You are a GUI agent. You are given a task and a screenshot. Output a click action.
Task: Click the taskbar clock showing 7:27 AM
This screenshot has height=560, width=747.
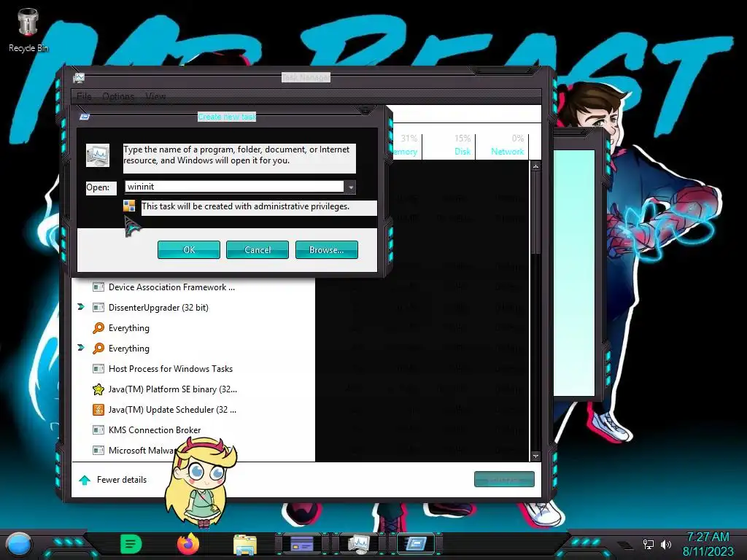[x=708, y=537]
